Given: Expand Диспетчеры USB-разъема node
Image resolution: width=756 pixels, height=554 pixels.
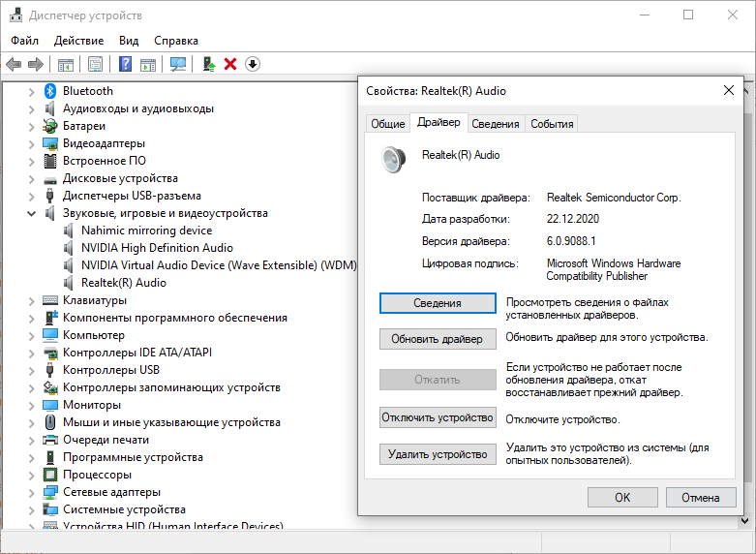Looking at the screenshot, I should pos(31,197).
